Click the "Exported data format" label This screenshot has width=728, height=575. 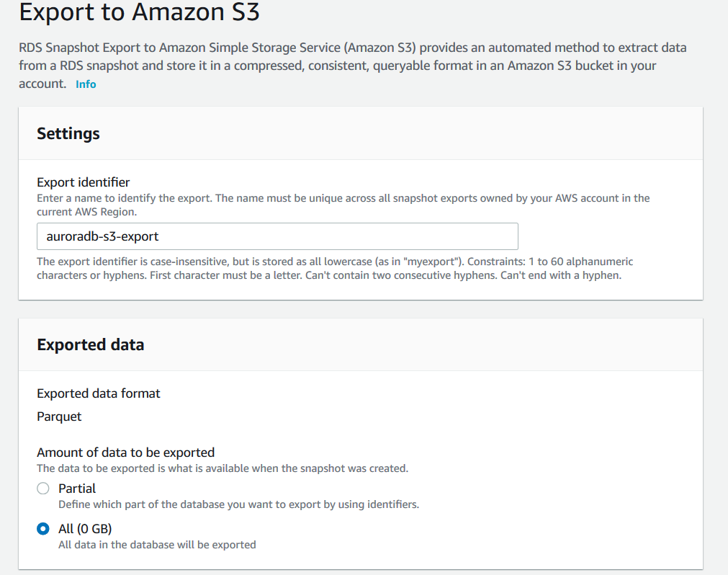click(99, 393)
